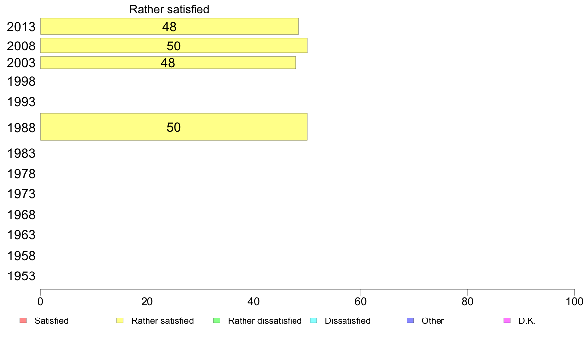Click the D.K. legend text
Image resolution: width=588 pixels, height=364 pixels.
pyautogui.click(x=527, y=321)
